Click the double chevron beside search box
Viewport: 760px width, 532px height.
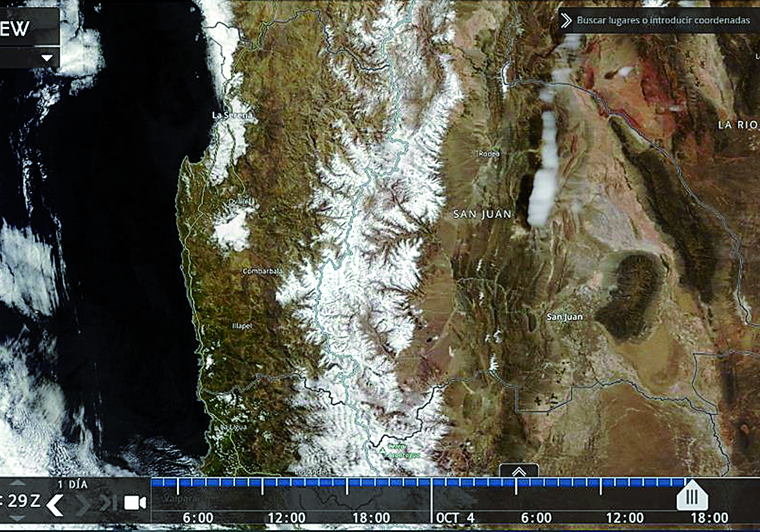pyautogui.click(x=566, y=21)
